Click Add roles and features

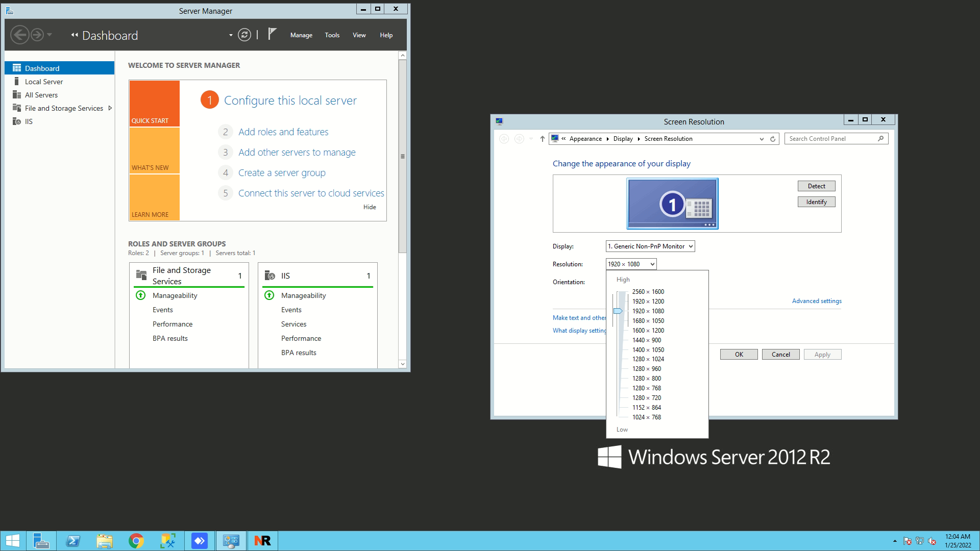click(283, 132)
